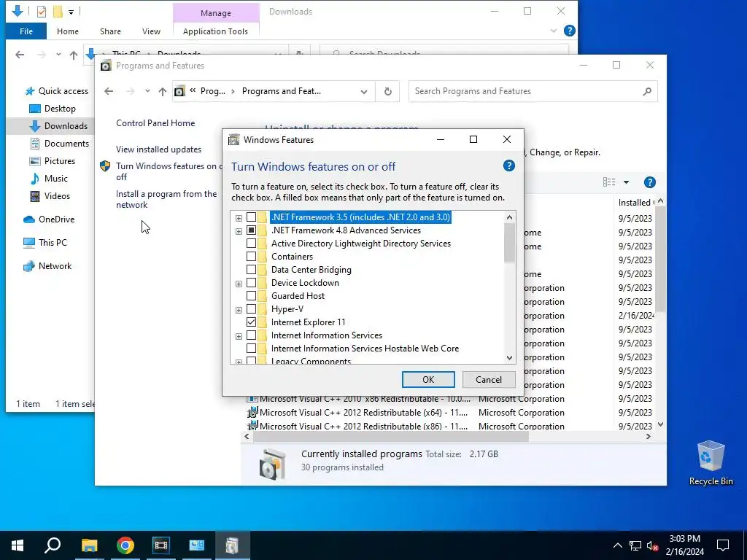747x560 pixels.
Task: Enable Active Directory Lightweight Directory Services
Action: click(251, 244)
